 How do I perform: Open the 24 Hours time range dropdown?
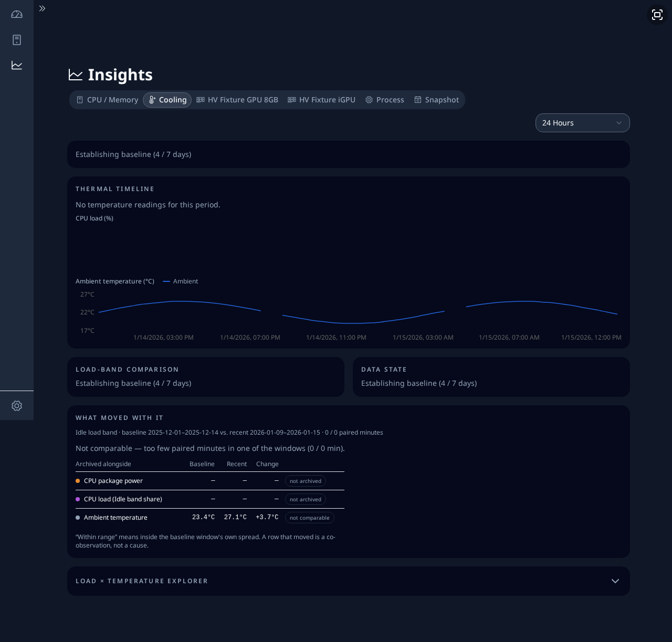tap(583, 123)
